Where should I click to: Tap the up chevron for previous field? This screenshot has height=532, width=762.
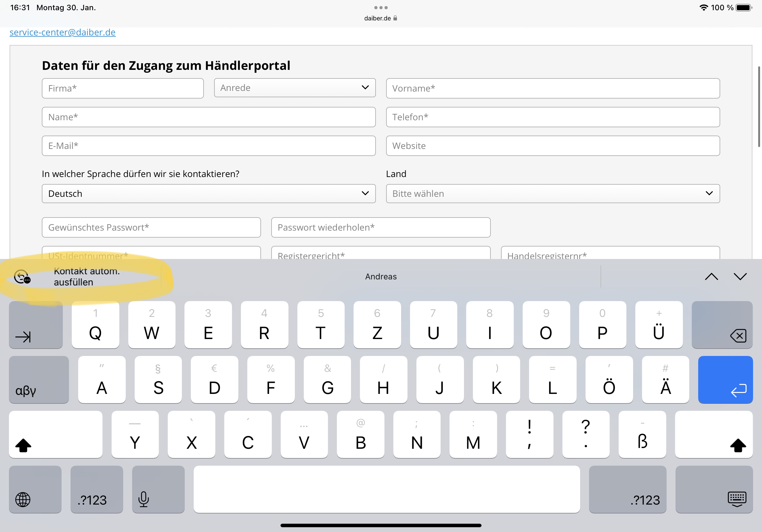[711, 277]
